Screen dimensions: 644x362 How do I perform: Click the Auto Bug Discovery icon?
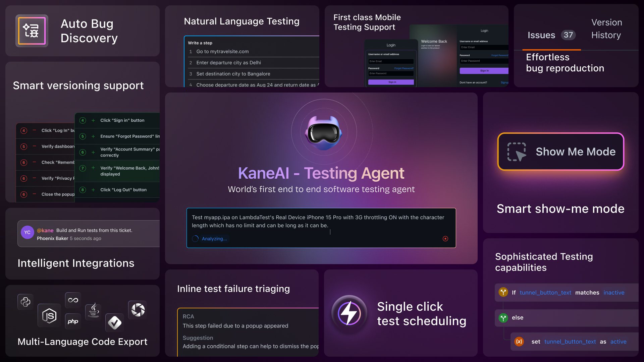tap(32, 31)
